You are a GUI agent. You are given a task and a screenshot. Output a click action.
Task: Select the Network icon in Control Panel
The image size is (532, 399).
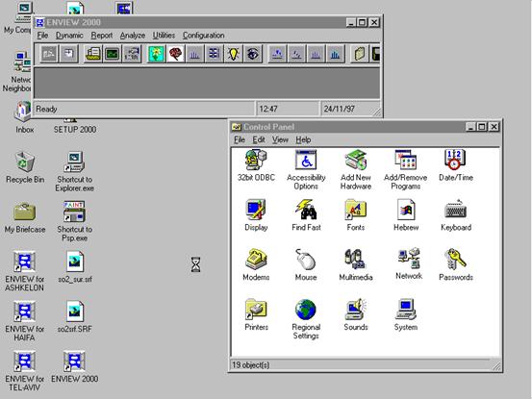click(409, 263)
